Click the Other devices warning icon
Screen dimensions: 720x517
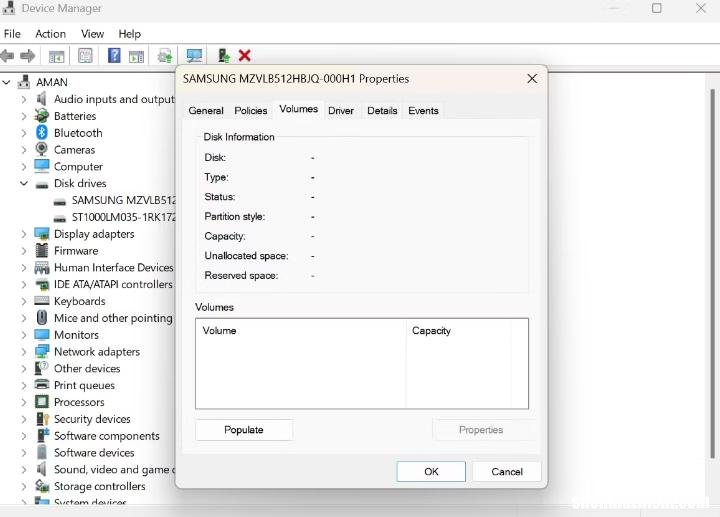pyautogui.click(x=42, y=368)
